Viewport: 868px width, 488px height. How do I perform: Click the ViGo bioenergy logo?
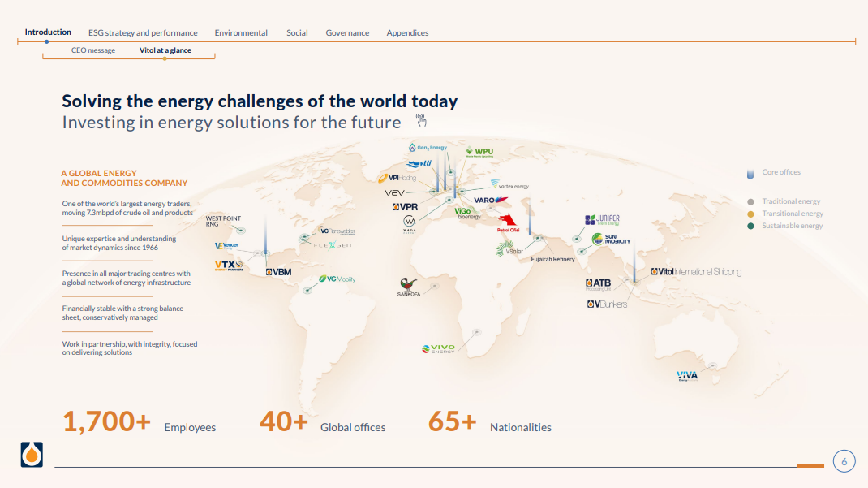click(x=467, y=214)
